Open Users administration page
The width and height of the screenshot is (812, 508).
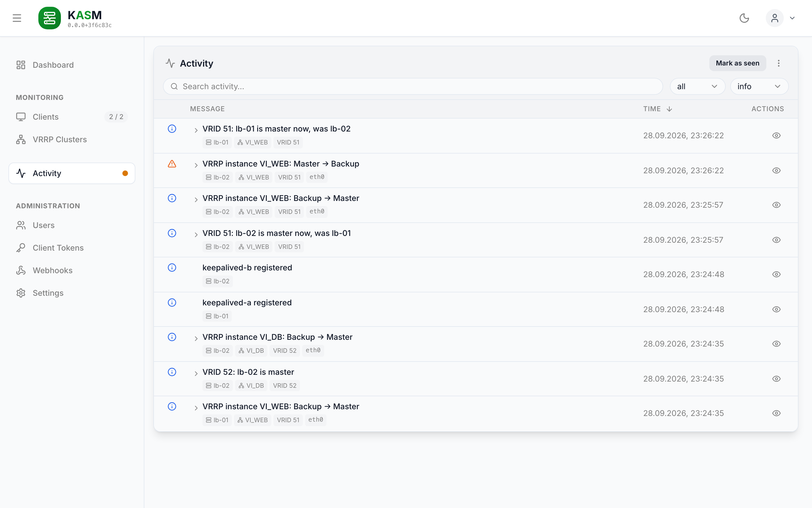pos(72,225)
